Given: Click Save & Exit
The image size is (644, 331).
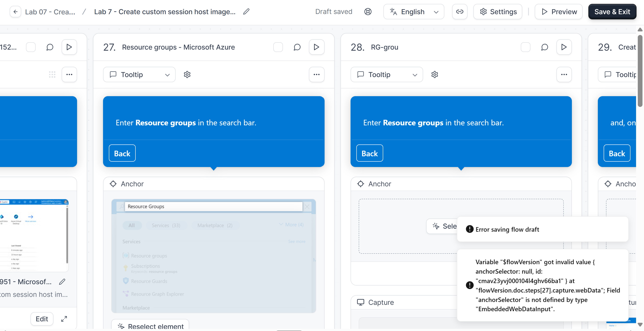Looking at the screenshot, I should pos(612,12).
